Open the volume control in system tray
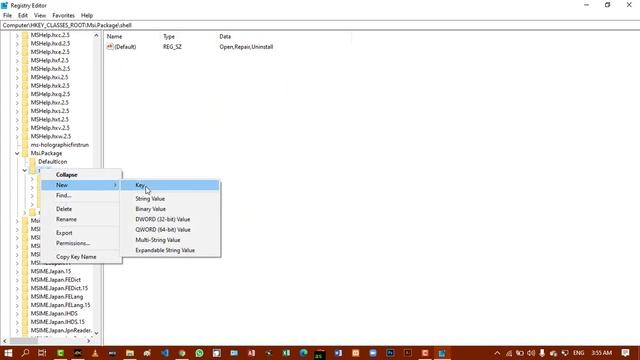640x360 pixels. (x=531, y=353)
